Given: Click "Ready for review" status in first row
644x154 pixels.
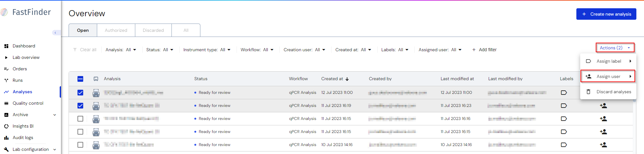Looking at the screenshot, I should [x=214, y=93].
